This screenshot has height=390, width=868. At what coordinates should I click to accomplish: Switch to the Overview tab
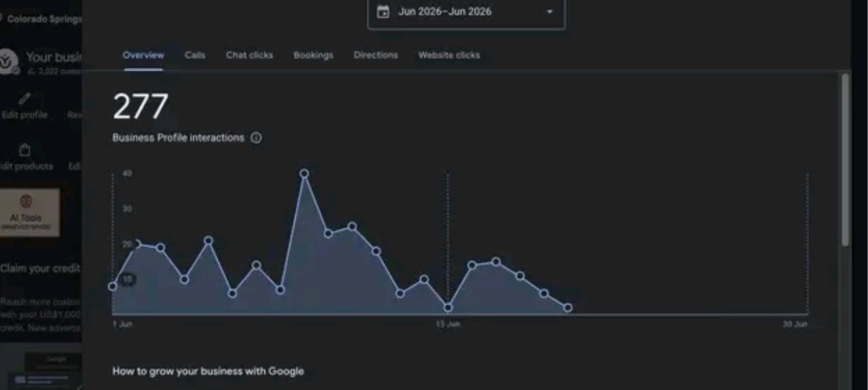coord(143,55)
